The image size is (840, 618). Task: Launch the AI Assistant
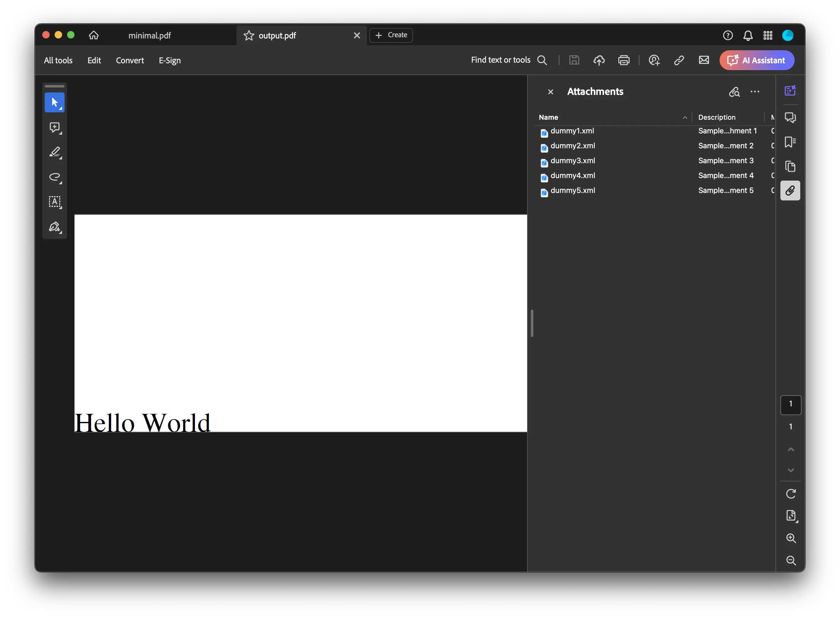tap(756, 60)
